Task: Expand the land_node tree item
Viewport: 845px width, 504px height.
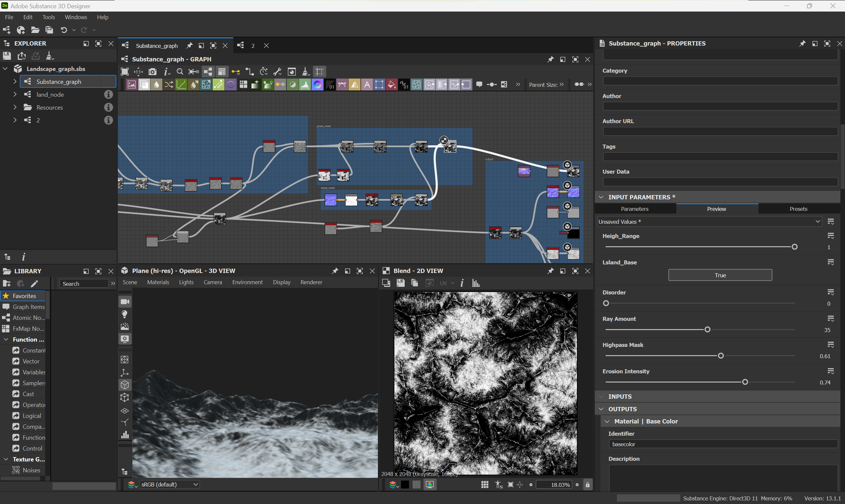Action: 15,94
